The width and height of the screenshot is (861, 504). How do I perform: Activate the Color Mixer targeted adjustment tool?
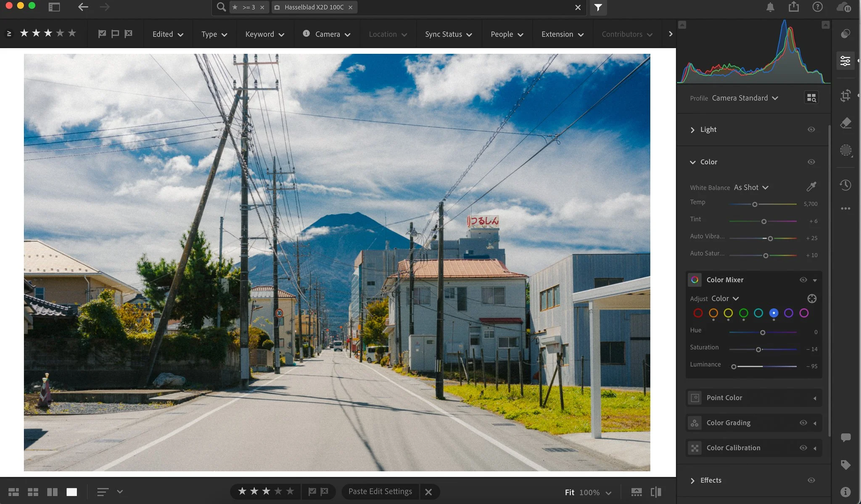(812, 298)
